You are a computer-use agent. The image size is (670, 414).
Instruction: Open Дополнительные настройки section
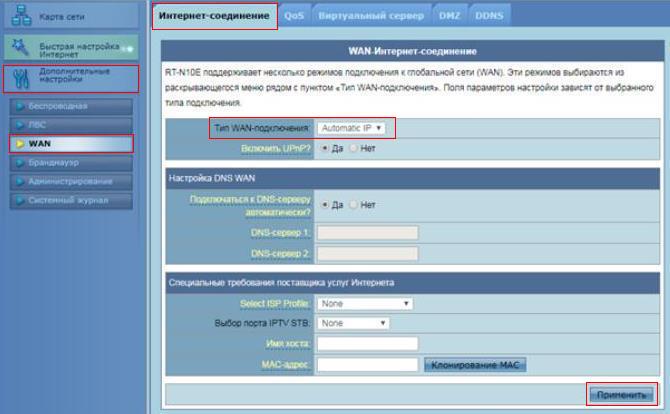[x=71, y=79]
